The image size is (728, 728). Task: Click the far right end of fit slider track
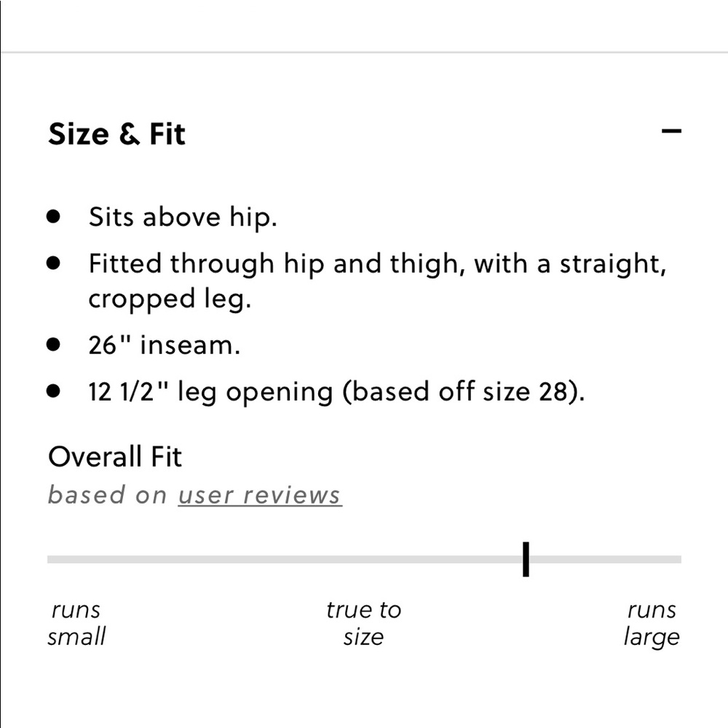click(x=678, y=560)
